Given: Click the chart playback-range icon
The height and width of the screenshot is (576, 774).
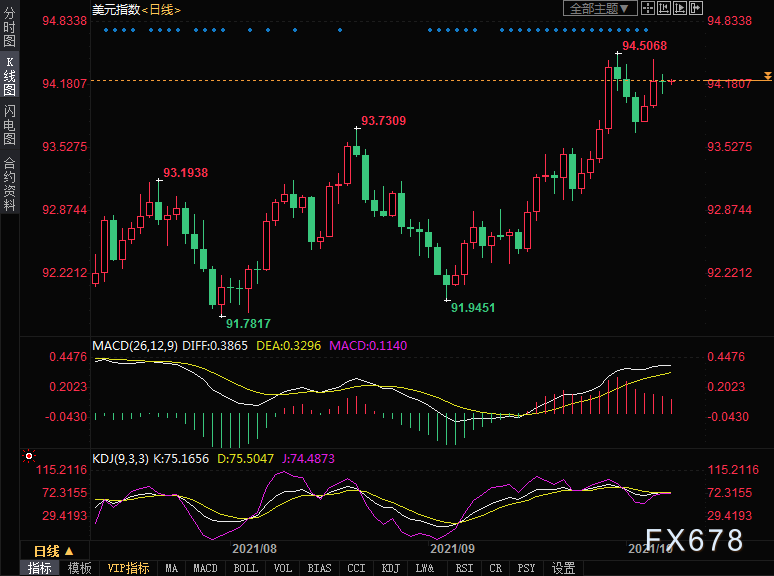Looking at the screenshot, I should pos(680,8).
